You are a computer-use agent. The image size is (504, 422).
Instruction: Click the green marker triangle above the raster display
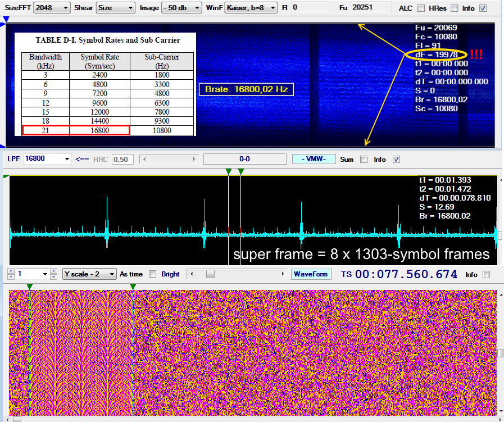pyautogui.click(x=29, y=286)
